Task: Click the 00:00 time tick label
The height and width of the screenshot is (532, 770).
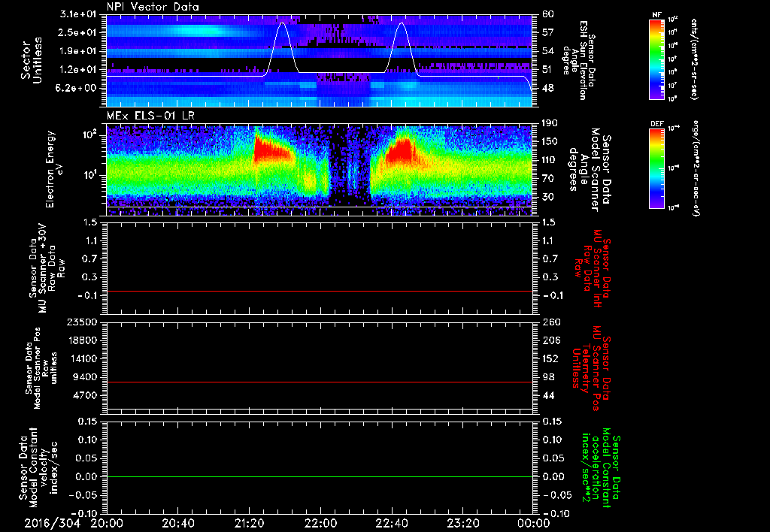Action: point(533,523)
